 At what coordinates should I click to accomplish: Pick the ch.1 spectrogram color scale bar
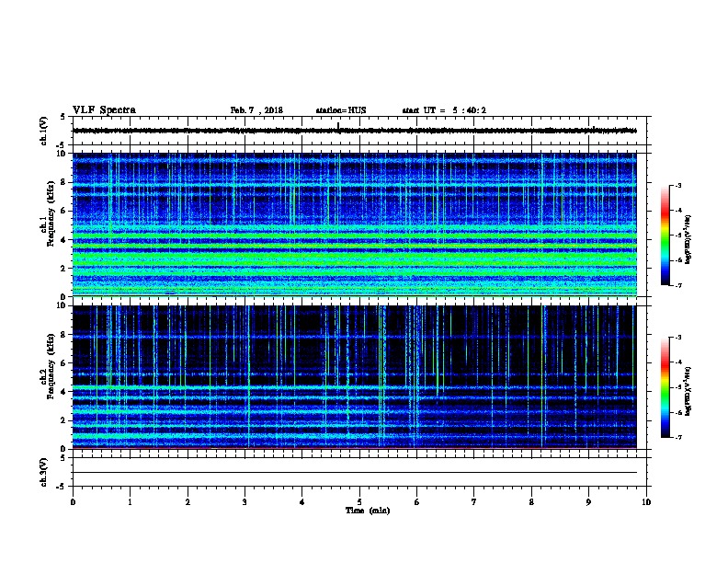[x=665, y=236]
